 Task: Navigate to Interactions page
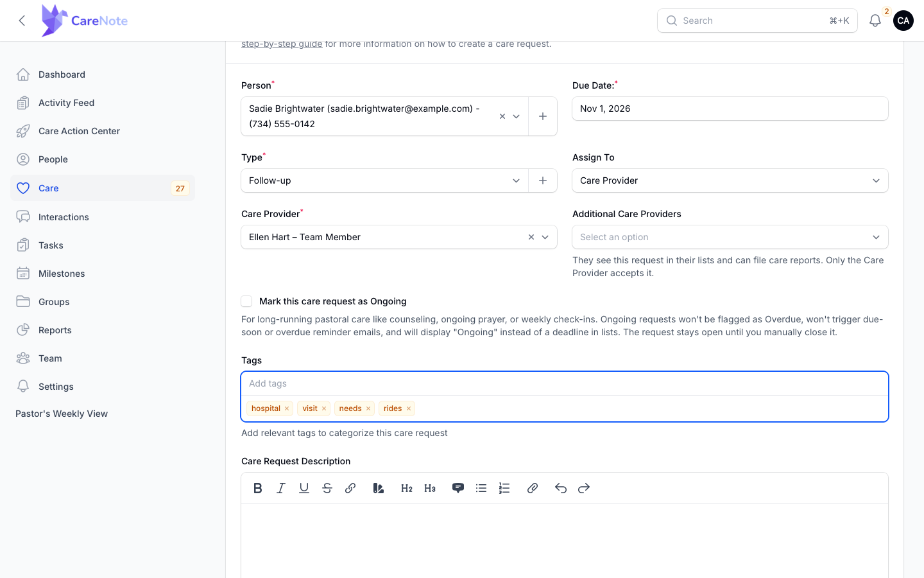click(x=103, y=217)
